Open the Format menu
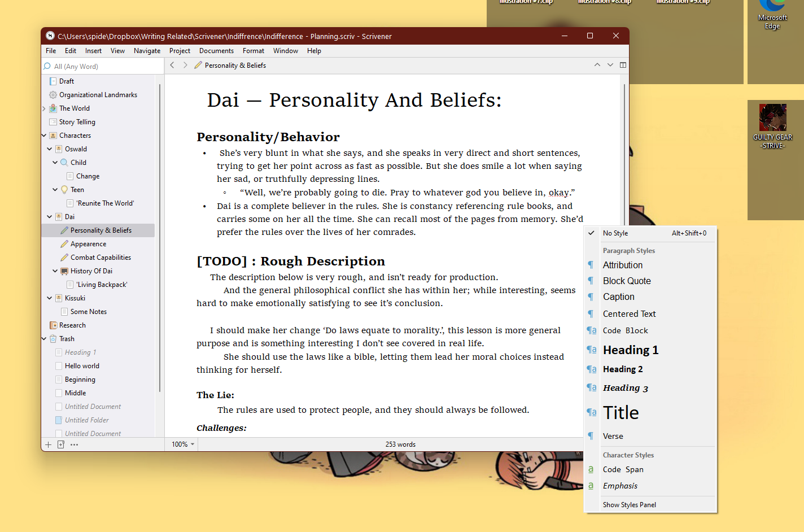Viewport: 804px width, 532px height. 254,51
